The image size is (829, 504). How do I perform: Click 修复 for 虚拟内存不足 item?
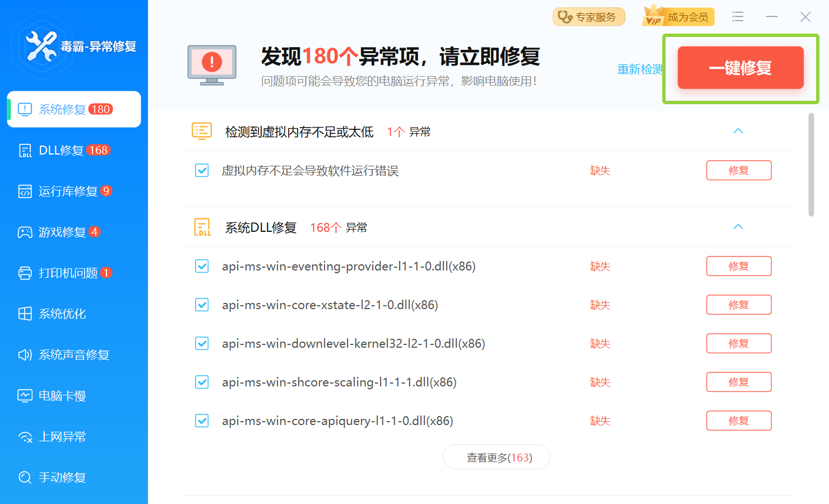pyautogui.click(x=739, y=170)
